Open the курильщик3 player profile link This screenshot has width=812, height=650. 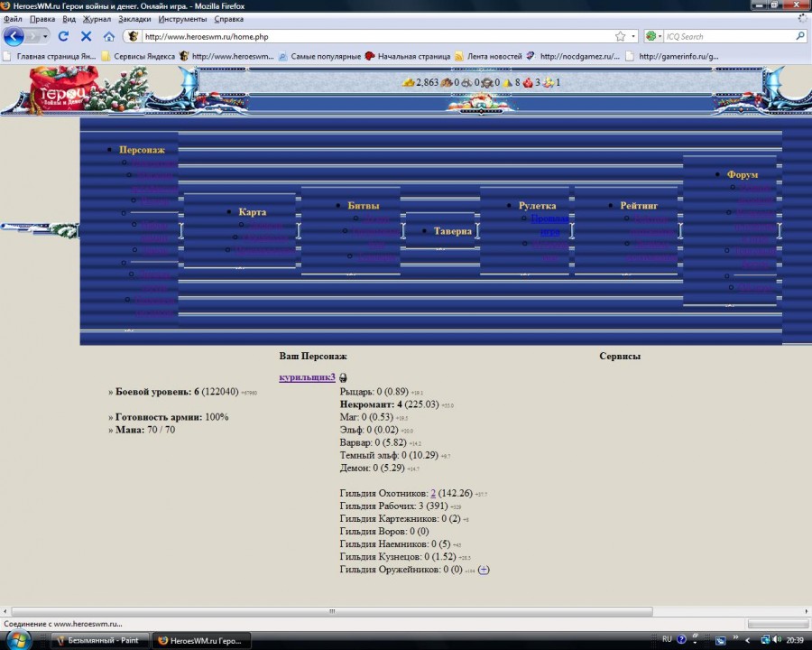pyautogui.click(x=307, y=377)
